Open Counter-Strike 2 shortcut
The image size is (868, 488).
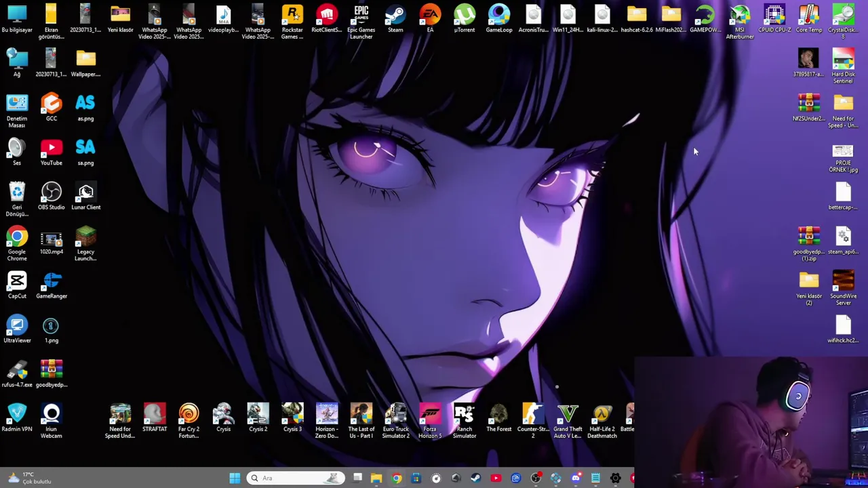click(533, 422)
